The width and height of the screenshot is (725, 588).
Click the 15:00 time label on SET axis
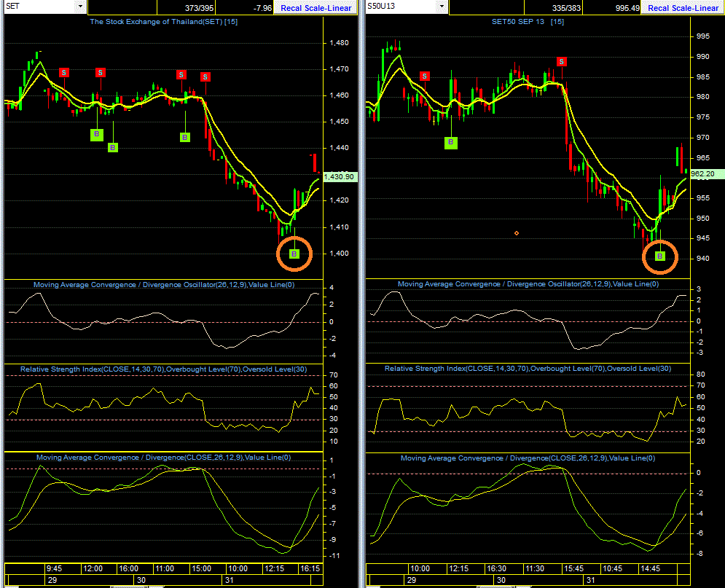[201, 568]
